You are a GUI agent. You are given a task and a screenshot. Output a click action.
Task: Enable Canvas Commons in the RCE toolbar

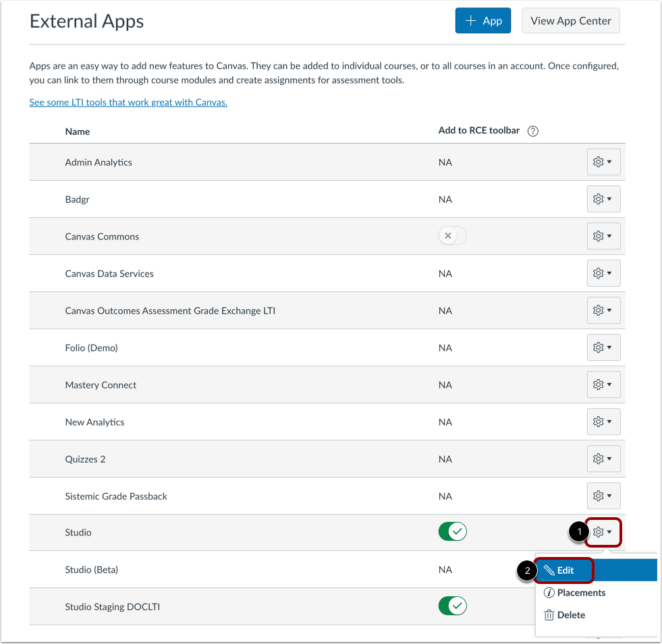[452, 235]
